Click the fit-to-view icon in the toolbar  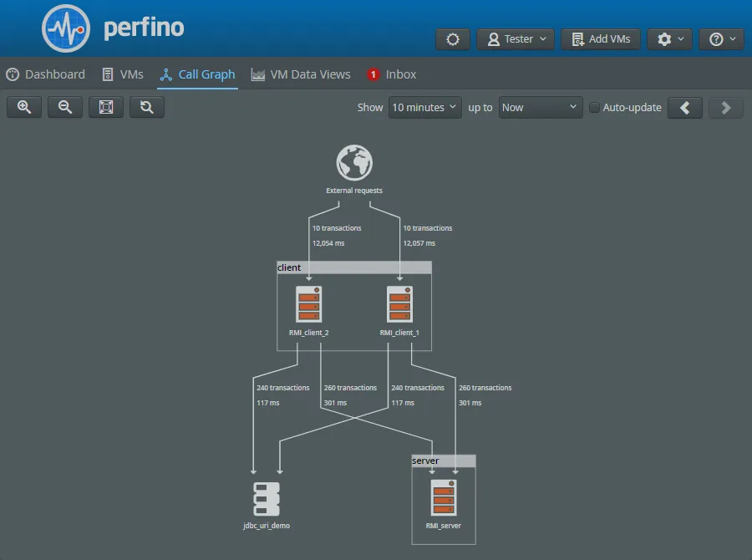click(105, 107)
